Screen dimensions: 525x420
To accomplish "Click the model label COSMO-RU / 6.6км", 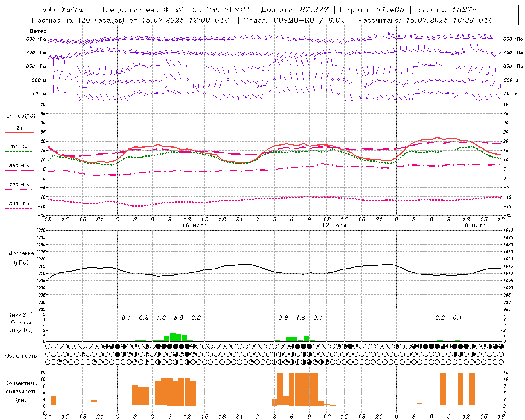I will pos(311,20).
